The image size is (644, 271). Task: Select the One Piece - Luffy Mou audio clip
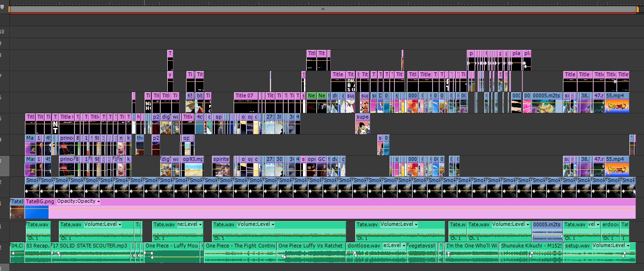coord(172,253)
